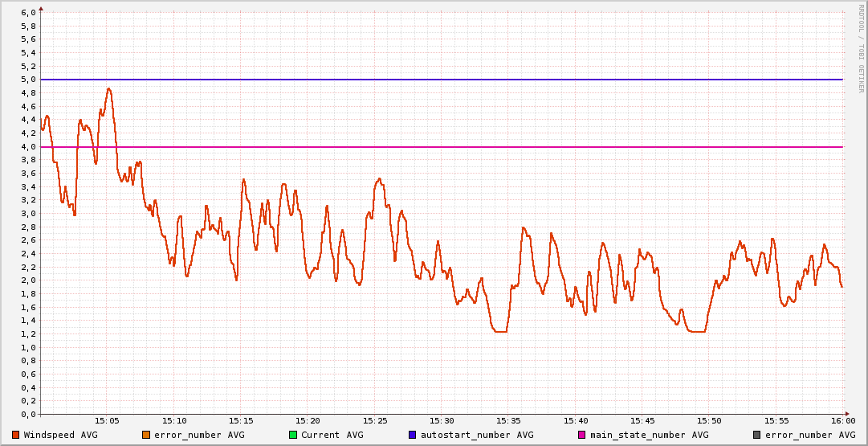Image resolution: width=868 pixels, height=446 pixels.
Task: Click the 15:05 time axis label
Action: point(107,420)
